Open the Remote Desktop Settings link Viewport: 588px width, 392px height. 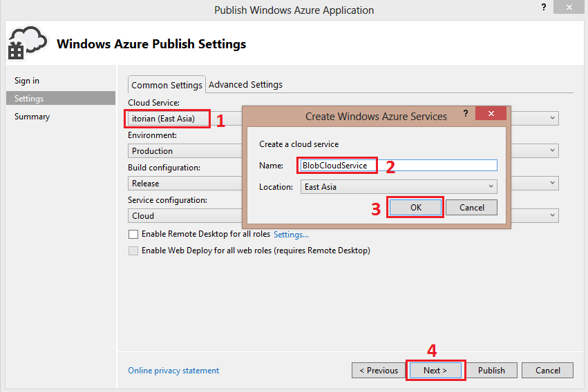pyautogui.click(x=291, y=235)
